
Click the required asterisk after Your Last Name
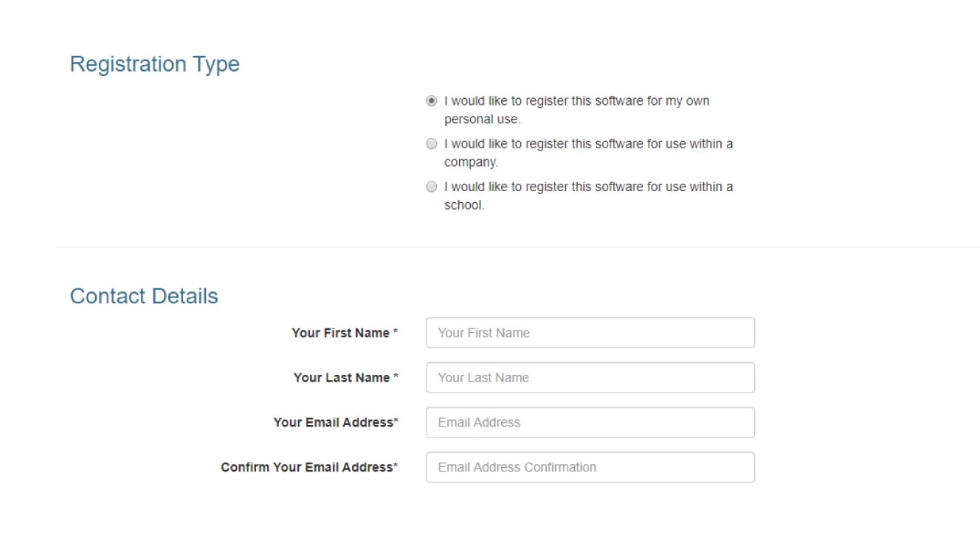[x=396, y=377]
